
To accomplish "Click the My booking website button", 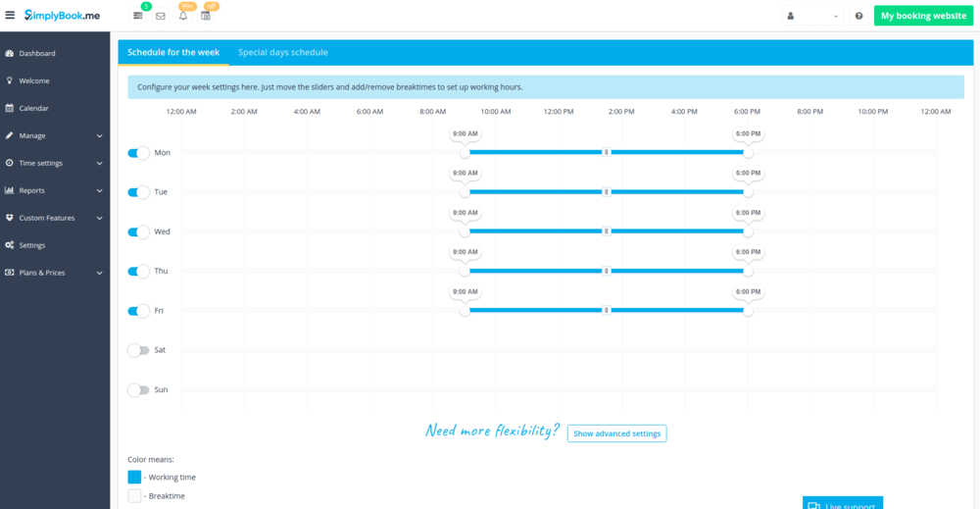I will (x=923, y=16).
